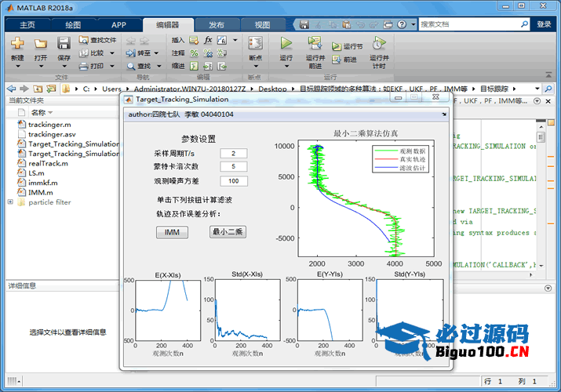Click the Find Files (查找文件) button
Viewport: 561px width, 392px height.
pyautogui.click(x=97, y=40)
